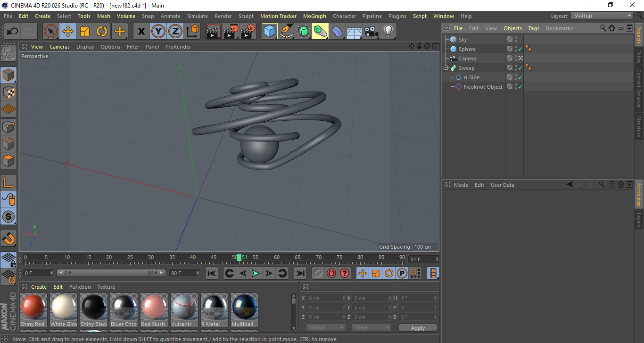Viewport: 644px width, 343px height.
Task: Toggle the n-Side enable checkmark
Action: click(520, 77)
